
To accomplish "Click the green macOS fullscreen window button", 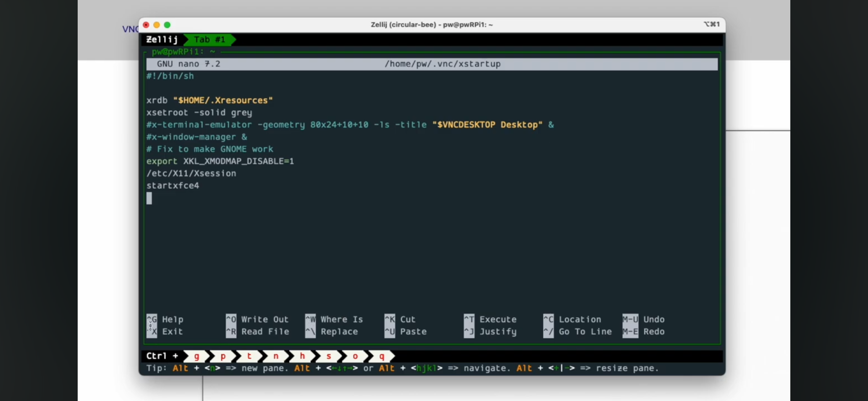I will coord(167,25).
